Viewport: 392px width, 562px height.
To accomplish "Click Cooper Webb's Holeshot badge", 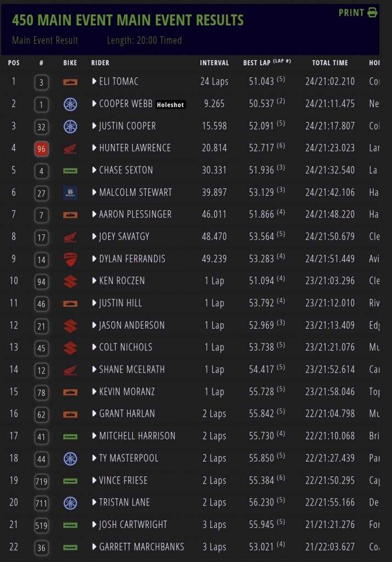I will 171,104.
